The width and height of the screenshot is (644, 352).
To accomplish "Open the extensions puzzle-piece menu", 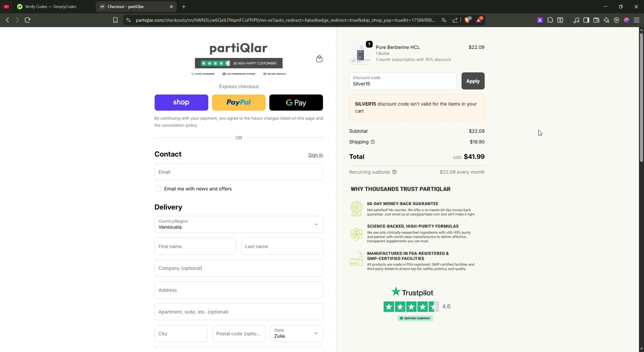I will click(550, 20).
